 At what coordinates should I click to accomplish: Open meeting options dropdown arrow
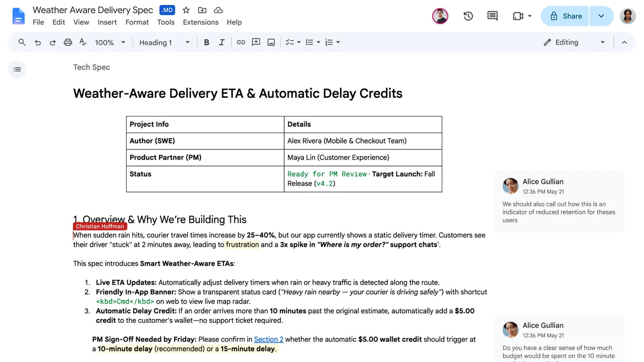[530, 16]
